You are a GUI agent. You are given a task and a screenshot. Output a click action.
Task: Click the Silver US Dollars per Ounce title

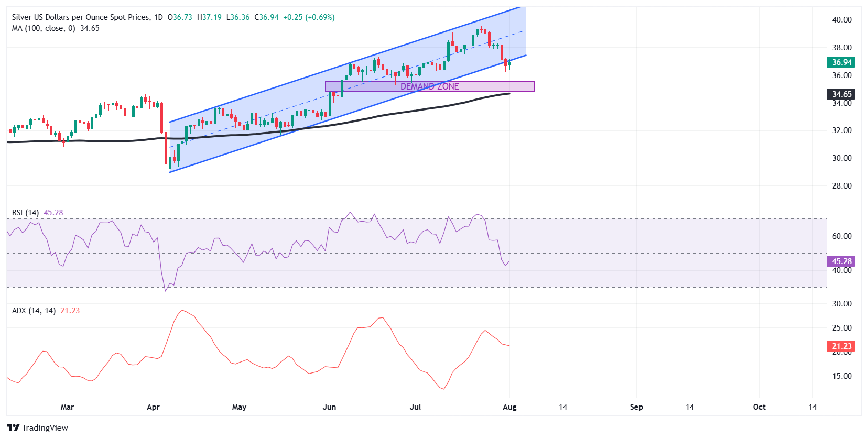(x=81, y=17)
